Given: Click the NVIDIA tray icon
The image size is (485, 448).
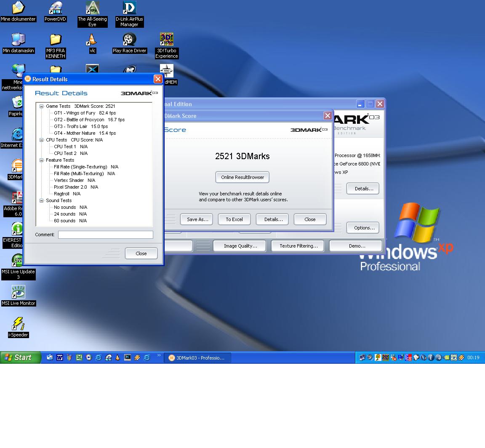Looking at the screenshot, I should pyautogui.click(x=446, y=357).
